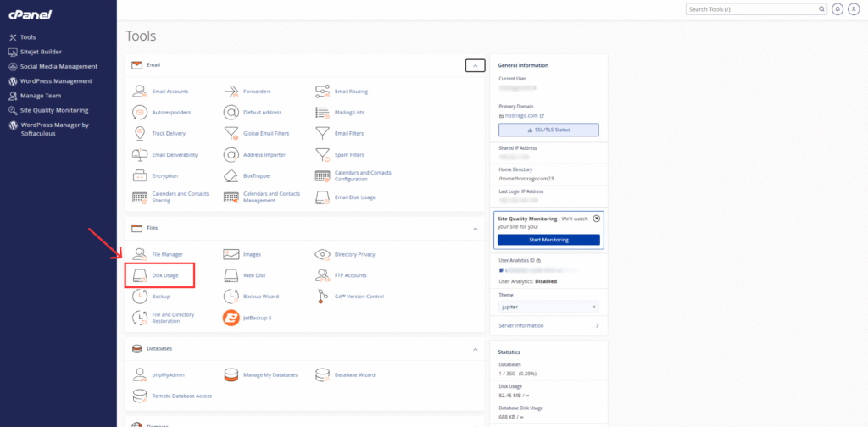Screen dimensions: 868x427
Task: Click the cPanel logo
Action: [30, 15]
